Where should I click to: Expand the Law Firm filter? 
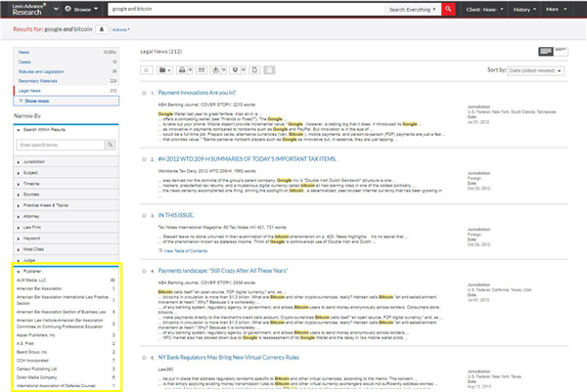coord(66,227)
